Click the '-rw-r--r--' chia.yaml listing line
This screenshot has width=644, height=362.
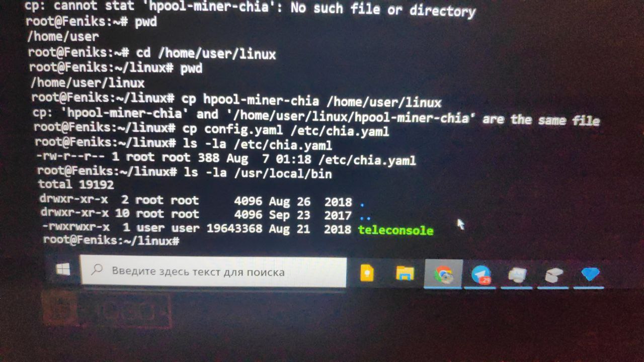coord(226,159)
